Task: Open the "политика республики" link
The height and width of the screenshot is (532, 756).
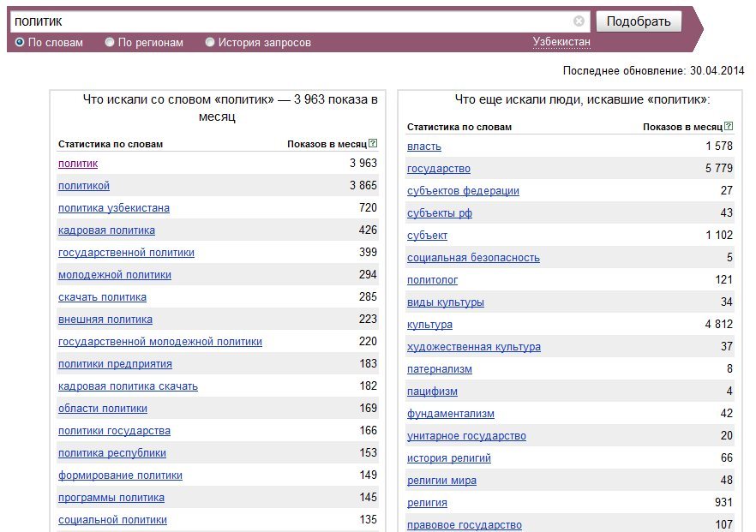Action: pyautogui.click(x=111, y=452)
